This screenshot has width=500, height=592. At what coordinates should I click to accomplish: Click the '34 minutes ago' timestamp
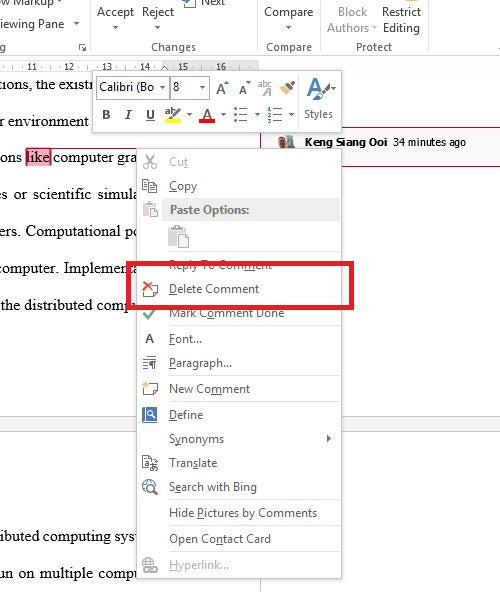pos(429,142)
